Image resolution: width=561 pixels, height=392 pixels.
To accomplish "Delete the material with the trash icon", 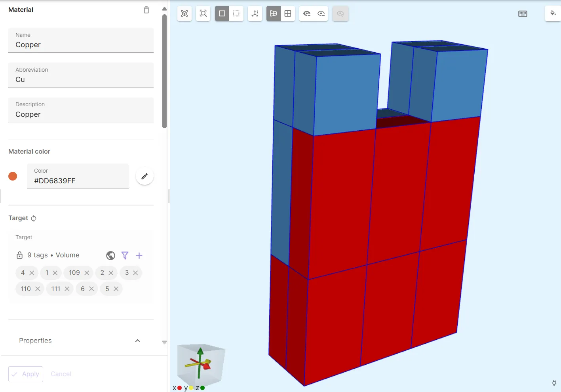I will [146, 10].
